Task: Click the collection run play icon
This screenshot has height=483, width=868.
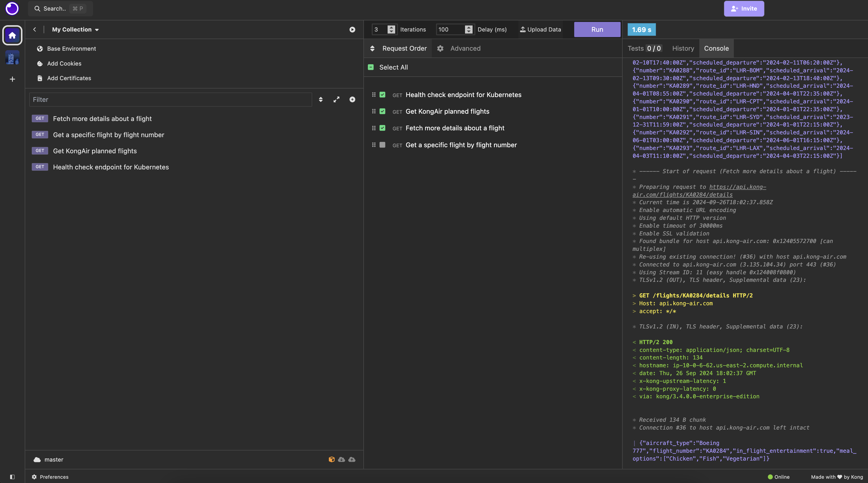Action: [352, 30]
